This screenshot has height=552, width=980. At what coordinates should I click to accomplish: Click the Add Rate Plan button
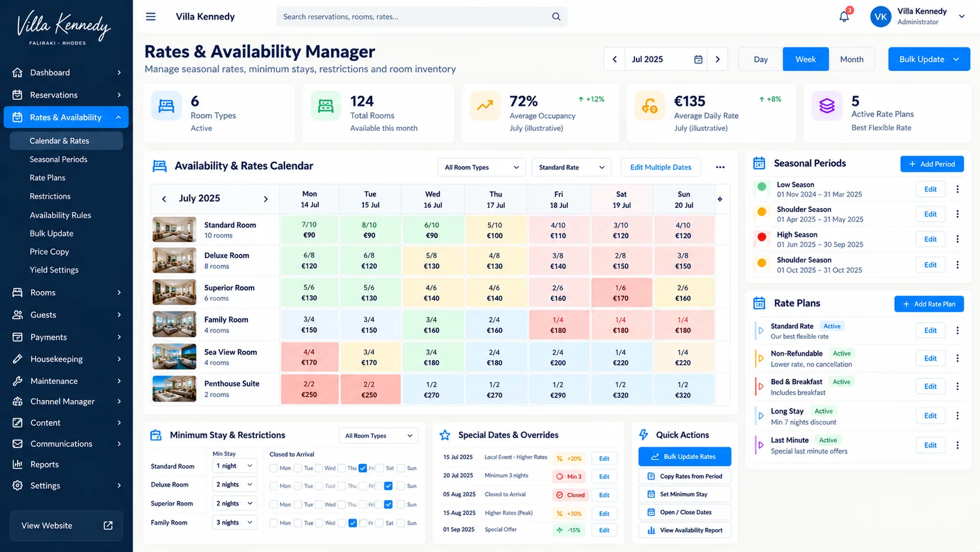pos(929,304)
